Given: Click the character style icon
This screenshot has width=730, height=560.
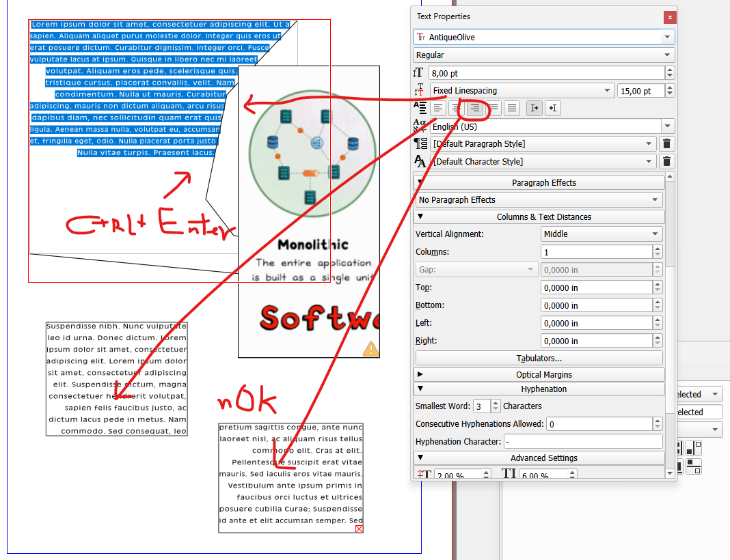Looking at the screenshot, I should click(x=420, y=161).
